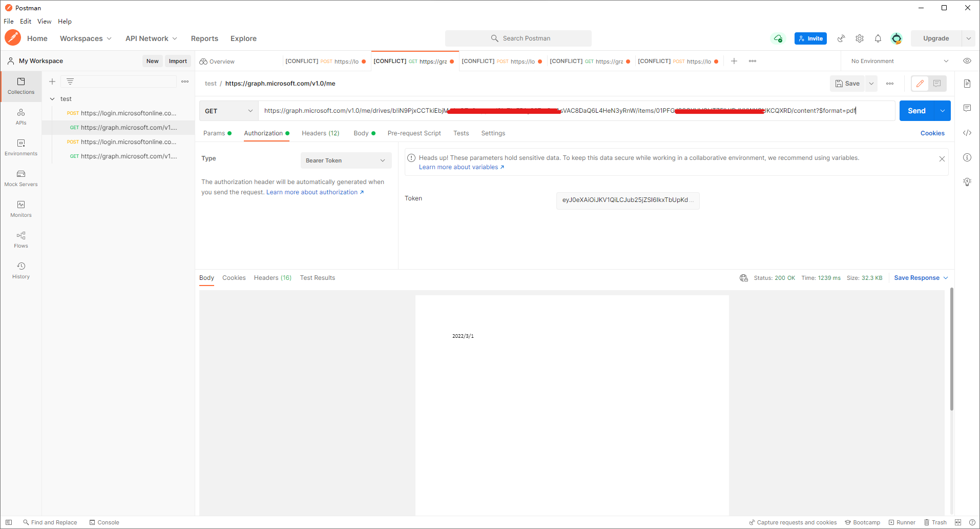Open Learn more about authorization link
980x529 pixels.
click(315, 192)
